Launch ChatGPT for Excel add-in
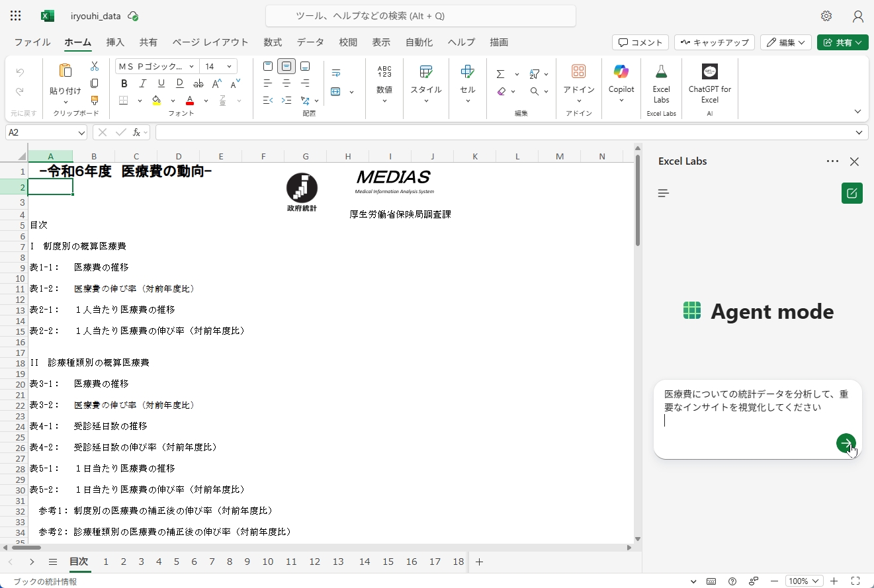Viewport: 874px width, 588px height. point(709,83)
